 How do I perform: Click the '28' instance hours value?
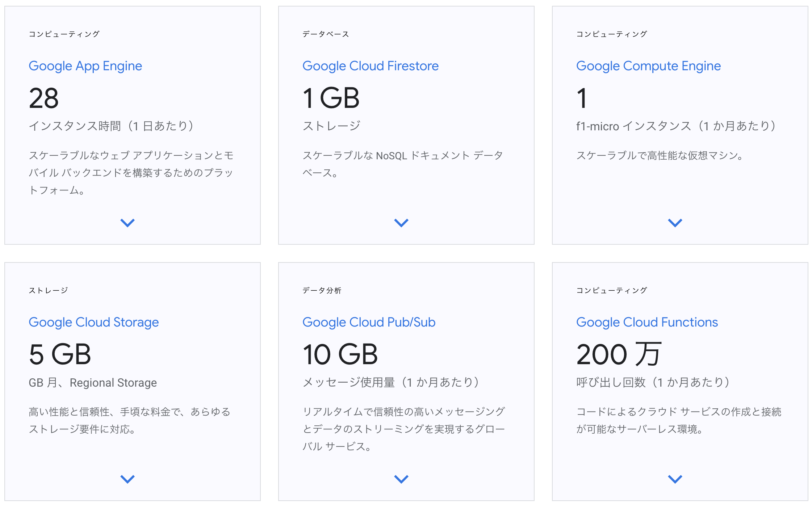click(43, 98)
